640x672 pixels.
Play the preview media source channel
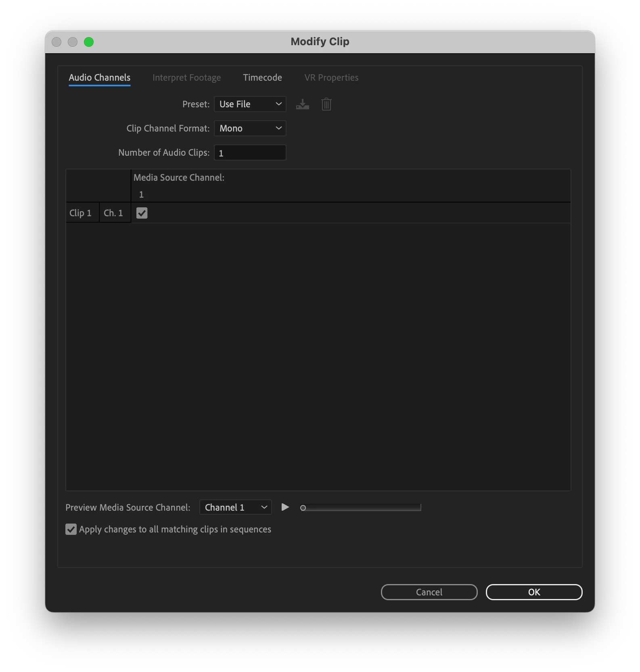pos(285,507)
